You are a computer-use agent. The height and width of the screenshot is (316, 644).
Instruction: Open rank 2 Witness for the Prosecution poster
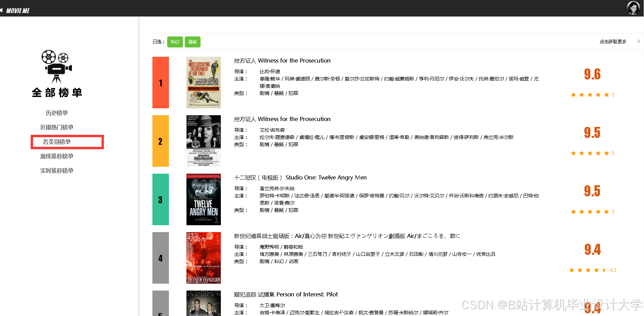point(204,141)
